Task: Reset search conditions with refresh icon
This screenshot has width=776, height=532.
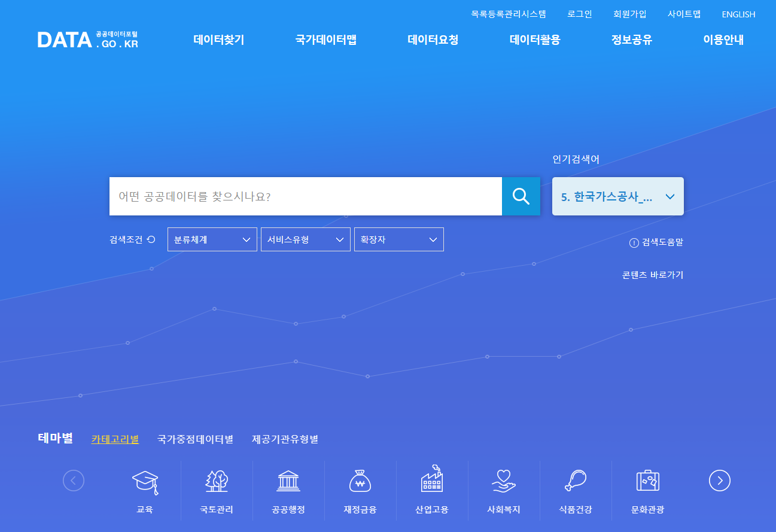Action: [x=151, y=239]
